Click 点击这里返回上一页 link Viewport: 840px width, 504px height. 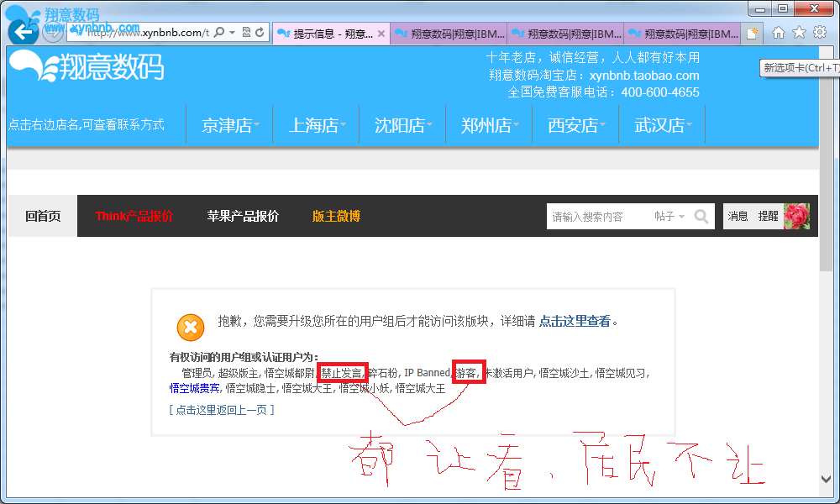222,410
